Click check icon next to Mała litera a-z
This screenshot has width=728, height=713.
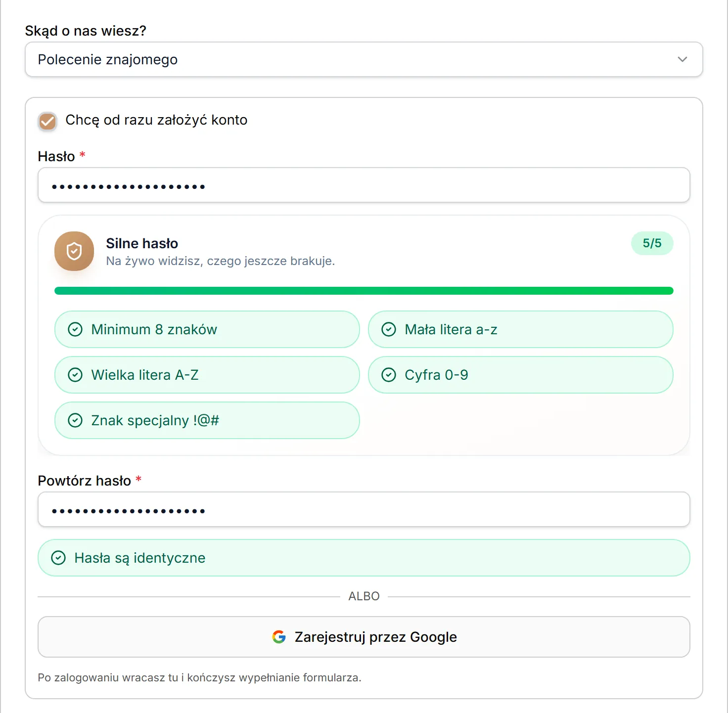[389, 329]
